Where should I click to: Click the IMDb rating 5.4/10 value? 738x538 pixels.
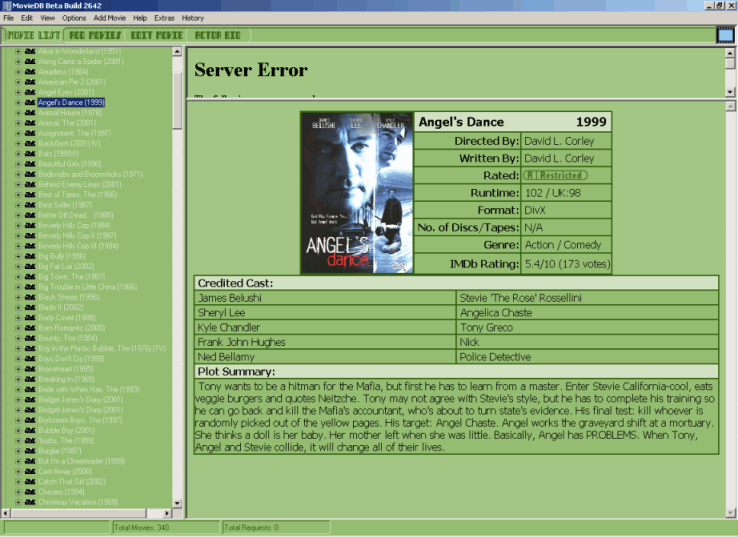[567, 264]
